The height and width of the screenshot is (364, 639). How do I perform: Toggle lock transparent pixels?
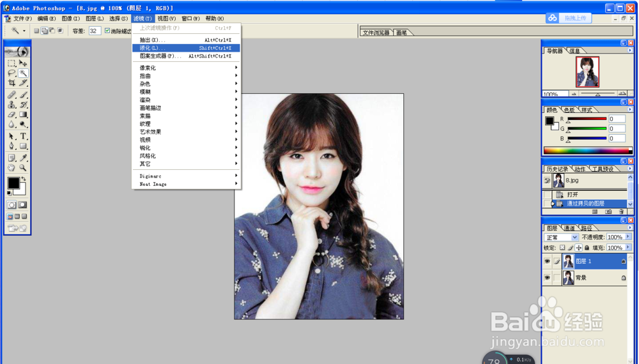tap(562, 248)
